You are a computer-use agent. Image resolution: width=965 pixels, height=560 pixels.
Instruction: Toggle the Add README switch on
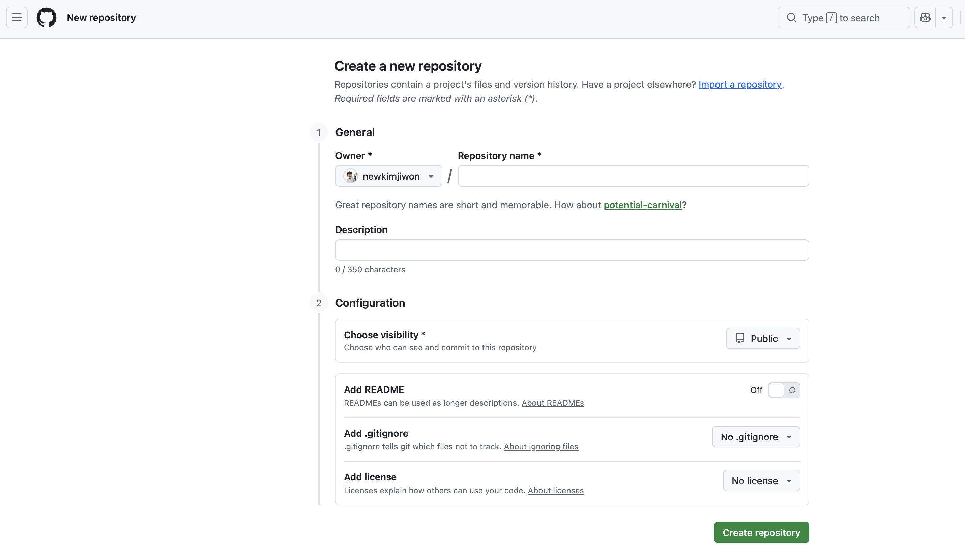(x=784, y=390)
